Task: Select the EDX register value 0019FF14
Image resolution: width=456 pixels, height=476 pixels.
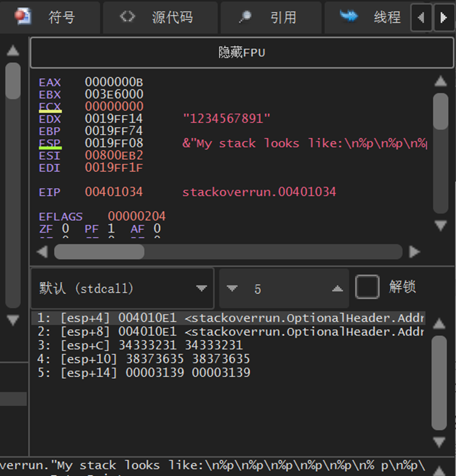Action: pyautogui.click(x=114, y=119)
